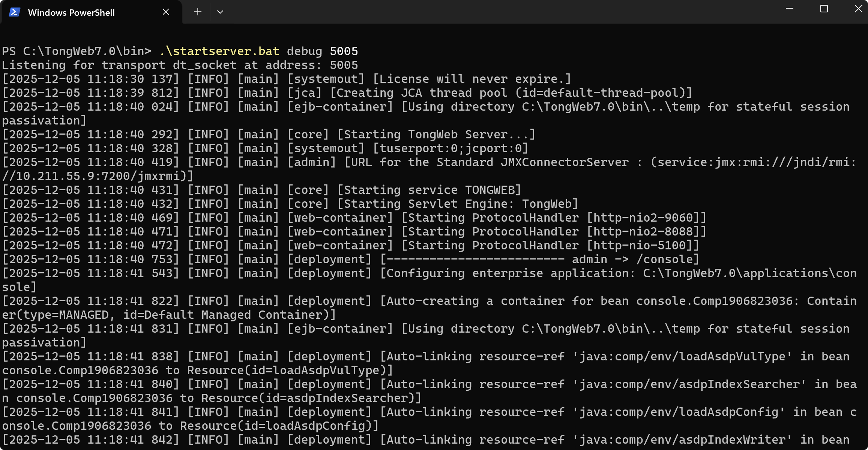Viewport: 868px width, 450px height.
Task: Close the Windows PowerShell tab
Action: click(x=166, y=12)
